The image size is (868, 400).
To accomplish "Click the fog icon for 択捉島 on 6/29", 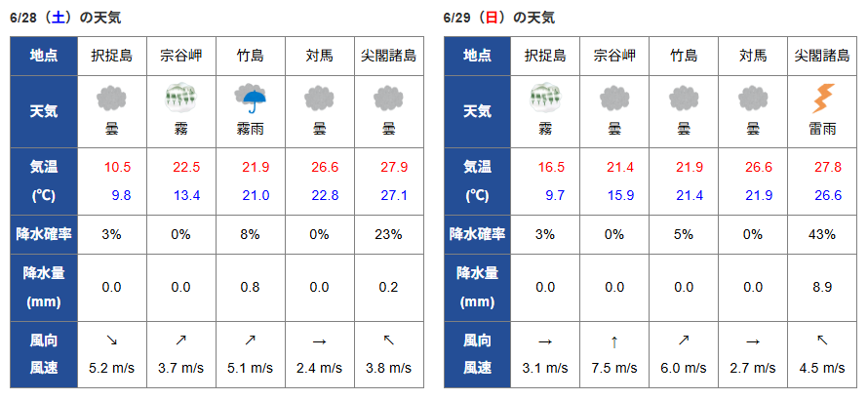I will (545, 99).
